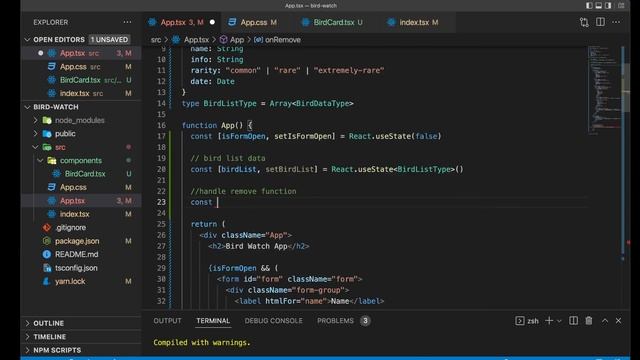Image resolution: width=640 pixels, height=360 pixels.
Task: Click src in the breadcrumb path
Action: coord(156,40)
